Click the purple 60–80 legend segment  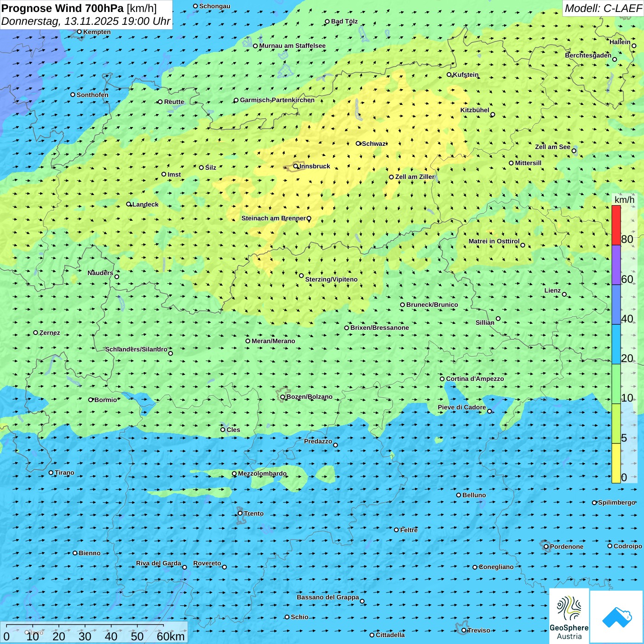point(616,265)
